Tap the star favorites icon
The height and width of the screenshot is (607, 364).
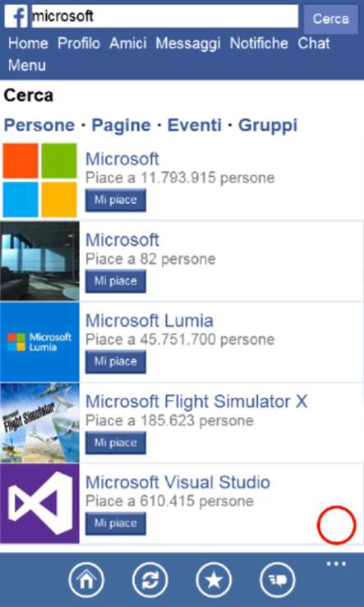(214, 580)
